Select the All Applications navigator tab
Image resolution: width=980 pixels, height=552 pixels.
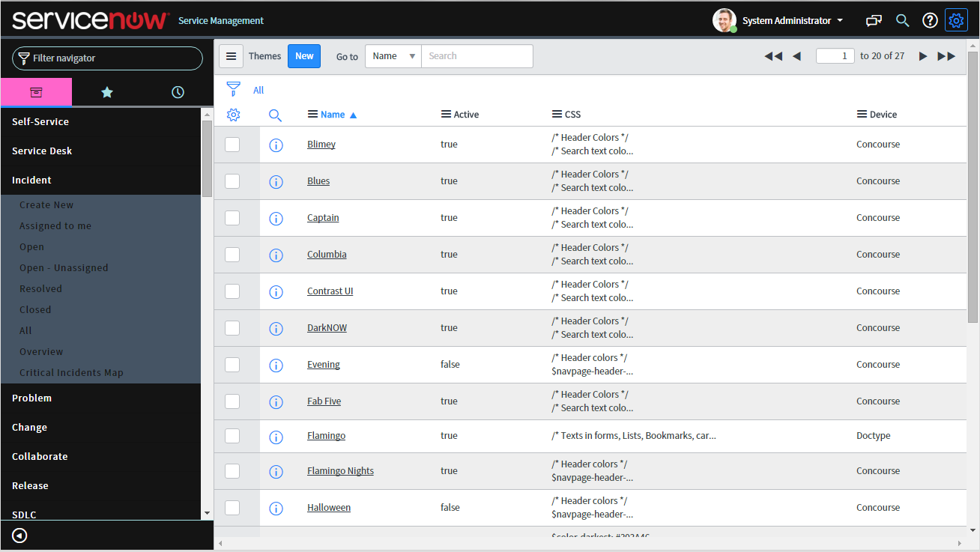[36, 92]
